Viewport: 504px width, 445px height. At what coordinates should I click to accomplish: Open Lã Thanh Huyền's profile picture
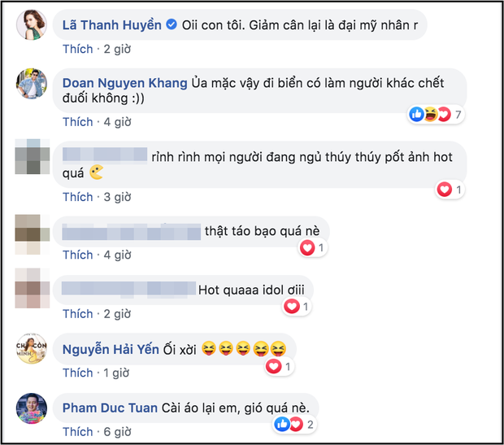[x=32, y=24]
